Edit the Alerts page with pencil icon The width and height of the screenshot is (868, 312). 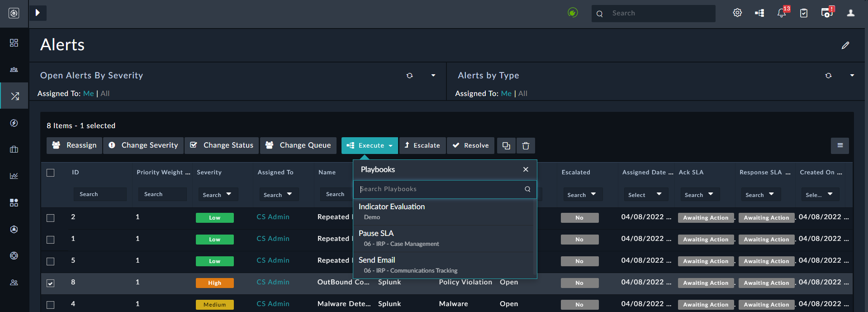coord(845,45)
